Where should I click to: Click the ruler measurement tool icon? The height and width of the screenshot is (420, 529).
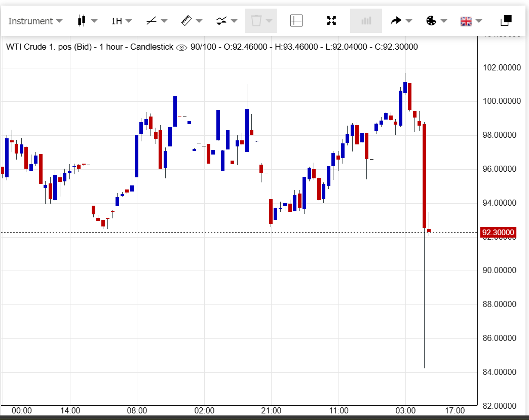[186, 21]
